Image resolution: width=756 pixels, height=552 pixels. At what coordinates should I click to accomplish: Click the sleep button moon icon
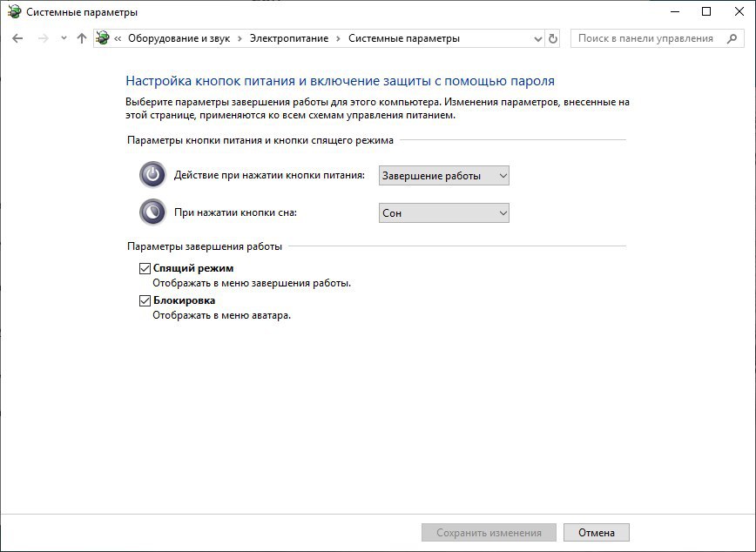point(152,212)
